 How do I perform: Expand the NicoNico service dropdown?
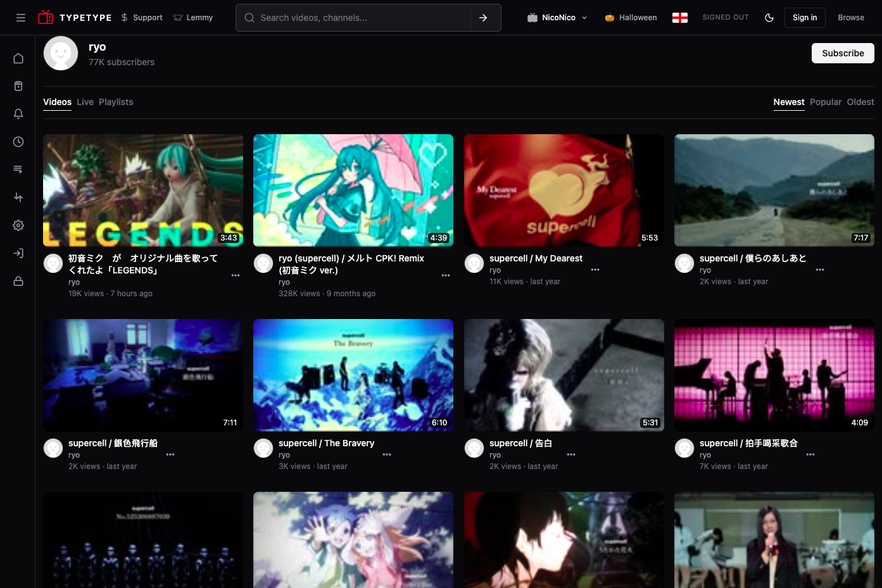tap(558, 18)
